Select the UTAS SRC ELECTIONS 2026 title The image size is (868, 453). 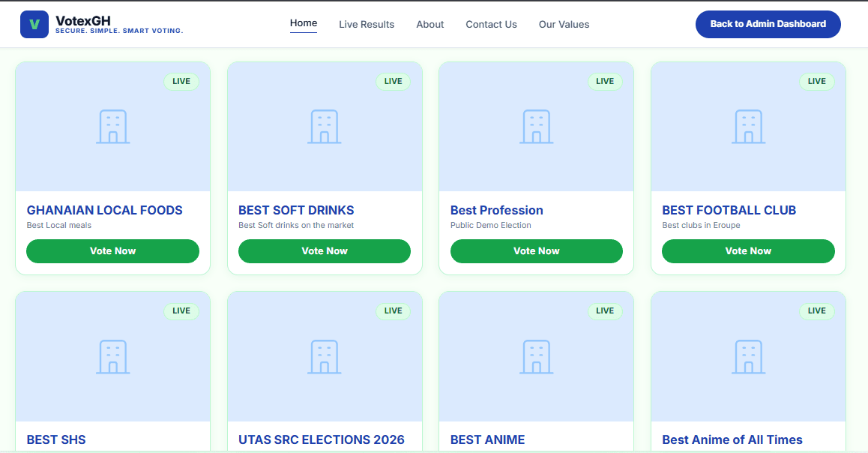coord(321,439)
